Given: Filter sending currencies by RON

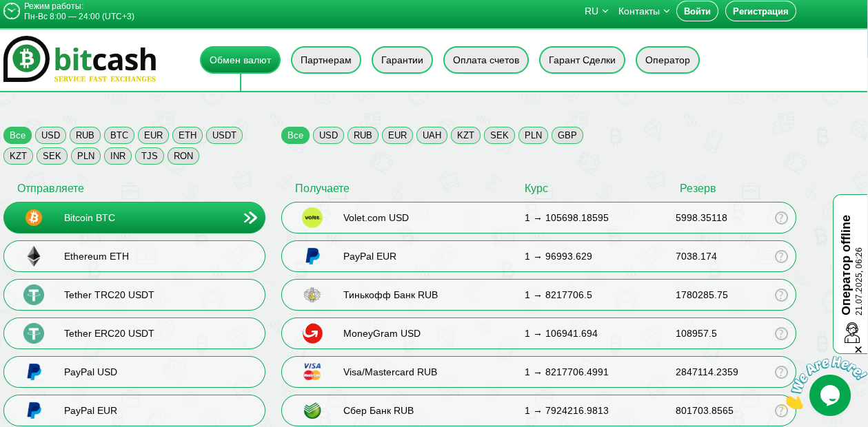Looking at the screenshot, I should click(183, 156).
